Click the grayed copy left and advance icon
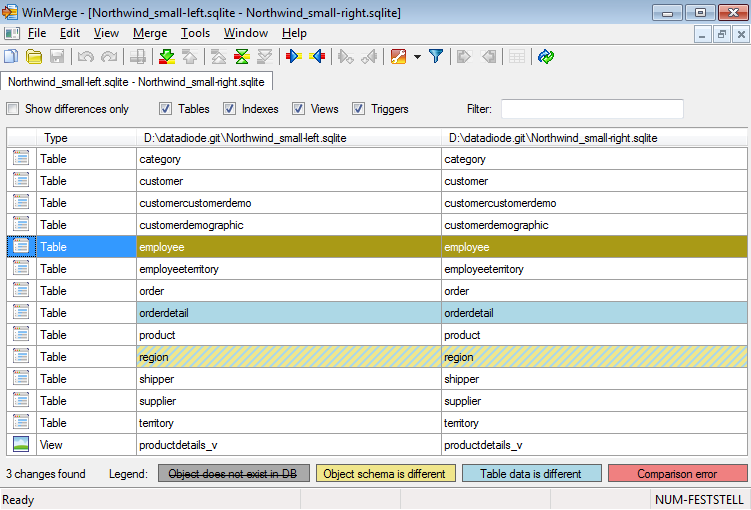Screen dimensions: 751x510 click(369, 57)
